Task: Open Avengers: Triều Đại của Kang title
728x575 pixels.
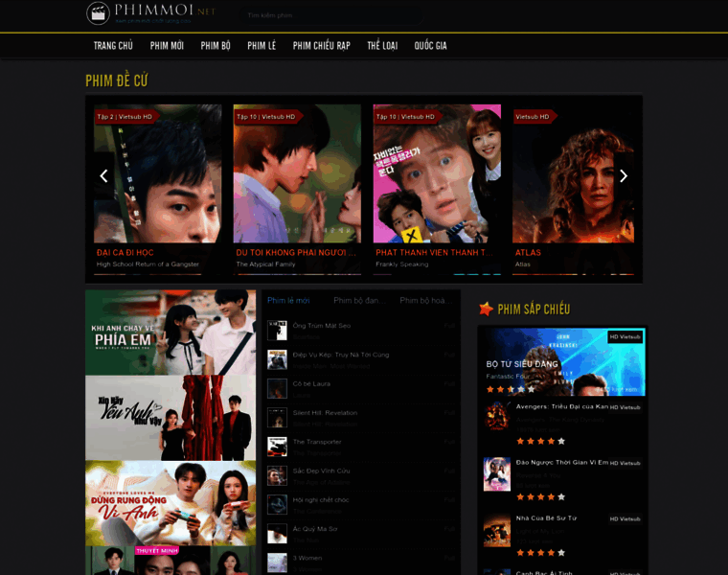Action: pos(561,406)
